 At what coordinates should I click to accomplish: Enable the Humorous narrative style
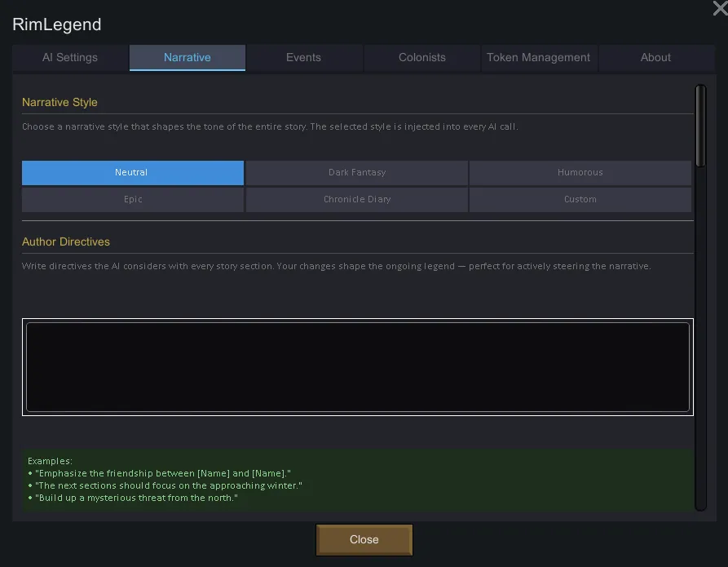[x=580, y=173]
